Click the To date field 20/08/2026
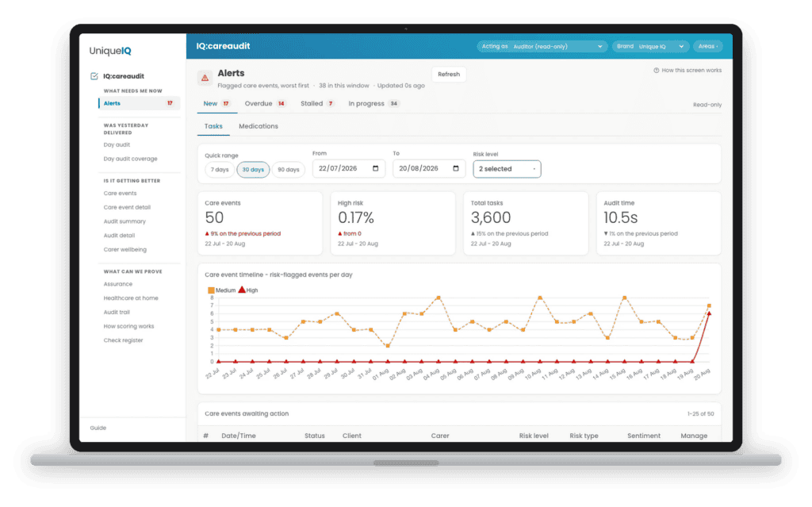The image size is (812, 507). [x=429, y=168]
